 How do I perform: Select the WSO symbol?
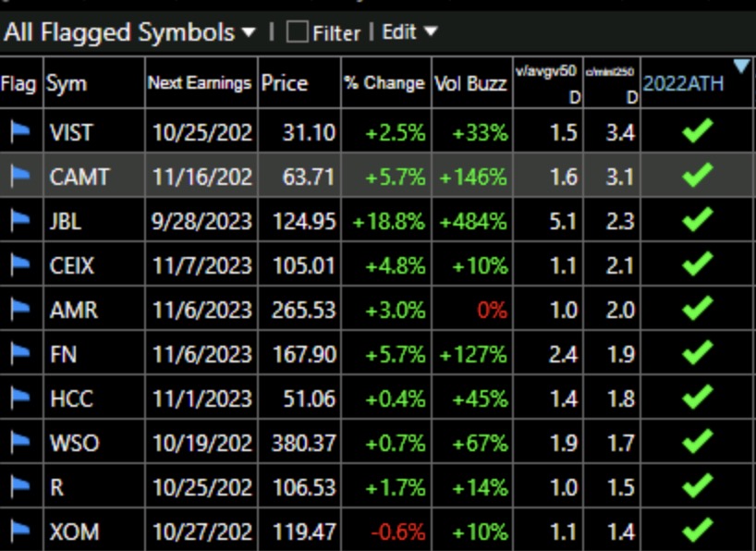tap(74, 443)
